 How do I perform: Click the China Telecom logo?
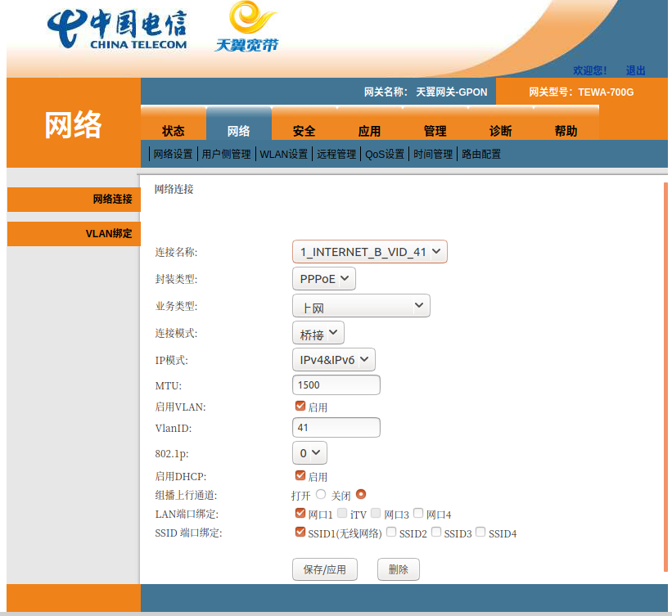coord(117,30)
